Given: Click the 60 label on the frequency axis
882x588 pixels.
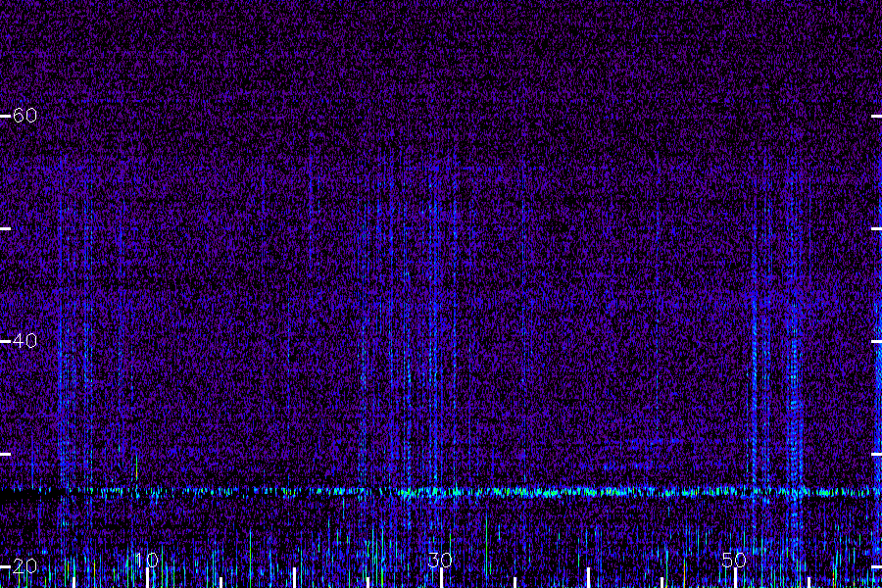Looking at the screenshot, I should click(x=24, y=116).
